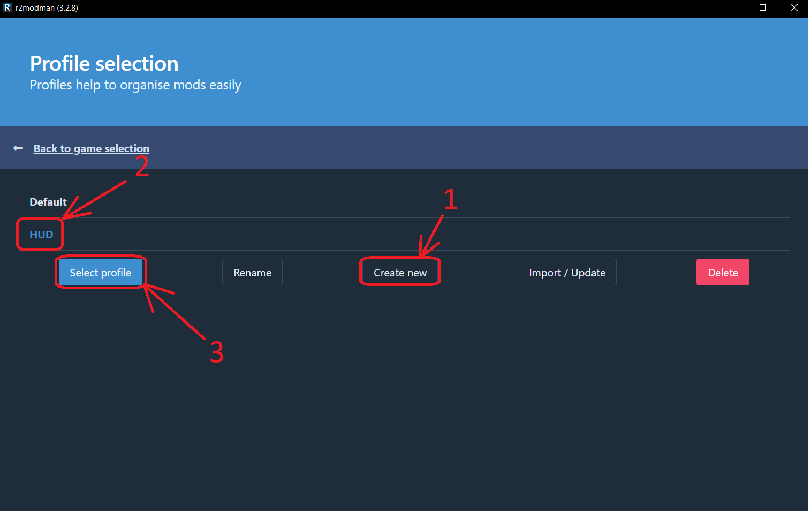This screenshot has width=812, height=511.
Task: Close the r2modman window
Action: pos(794,7)
